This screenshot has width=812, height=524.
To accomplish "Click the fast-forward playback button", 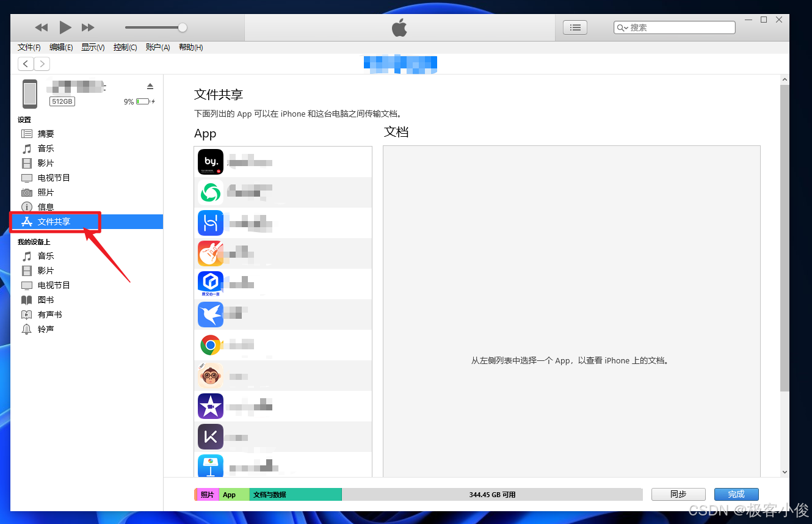I will 88,27.
